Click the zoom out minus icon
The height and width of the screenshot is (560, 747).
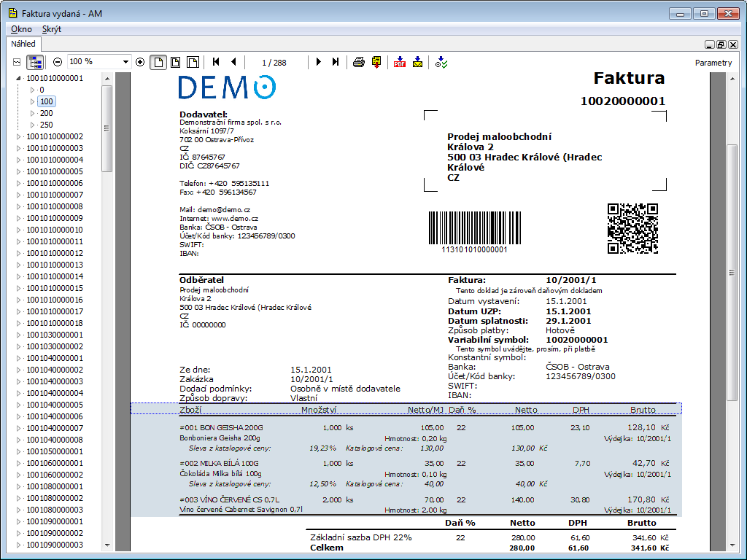point(58,62)
